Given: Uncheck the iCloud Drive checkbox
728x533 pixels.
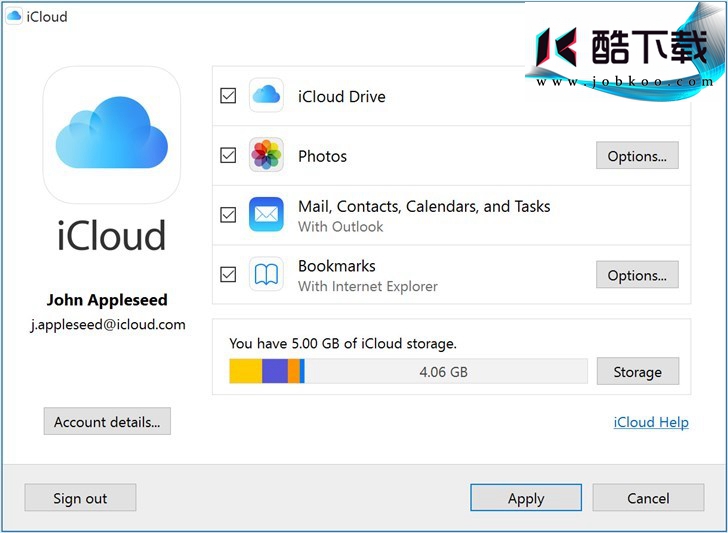Looking at the screenshot, I should [228, 96].
